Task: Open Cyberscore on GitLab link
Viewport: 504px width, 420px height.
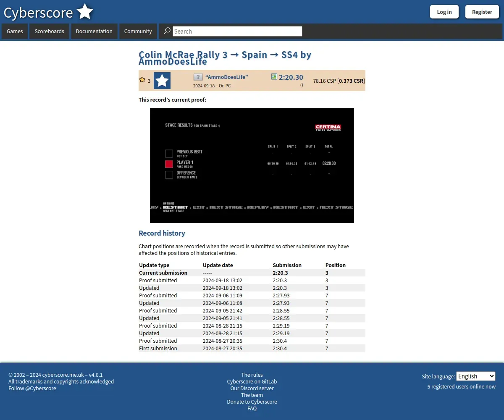Action: [252, 381]
